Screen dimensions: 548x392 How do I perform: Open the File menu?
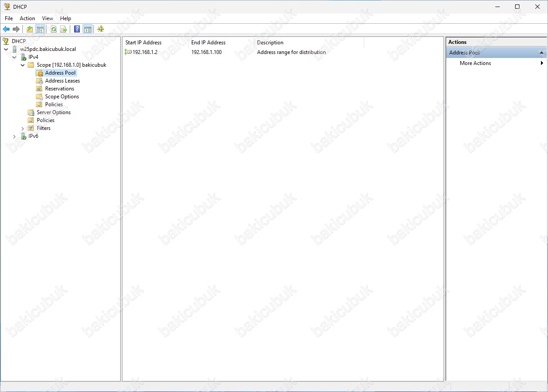click(9, 18)
